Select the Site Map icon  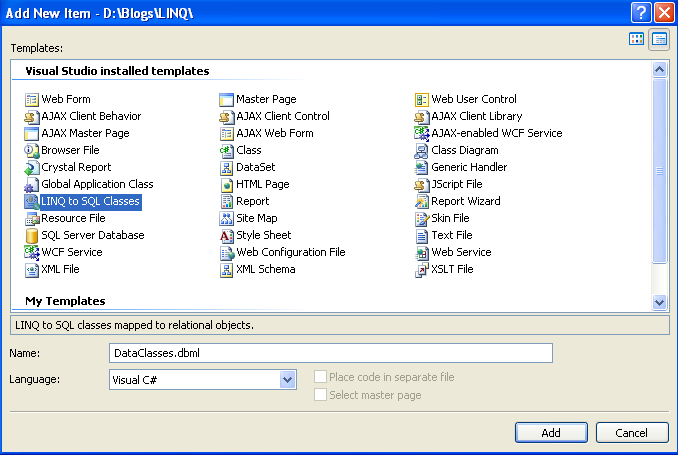tap(226, 218)
